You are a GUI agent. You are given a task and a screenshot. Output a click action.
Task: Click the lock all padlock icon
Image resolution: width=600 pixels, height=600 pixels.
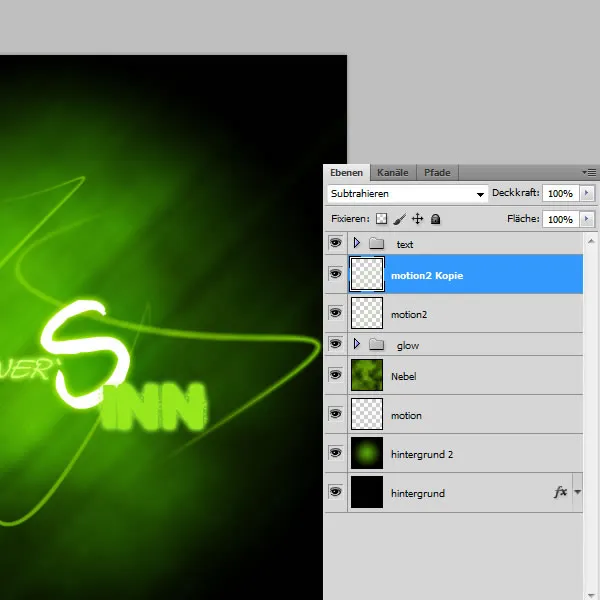tap(435, 218)
